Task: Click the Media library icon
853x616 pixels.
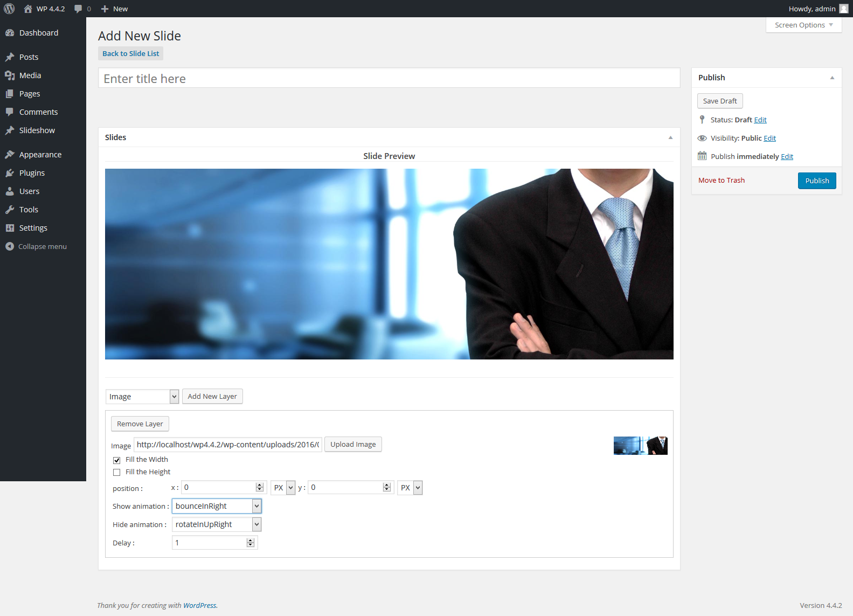Action: [10, 75]
